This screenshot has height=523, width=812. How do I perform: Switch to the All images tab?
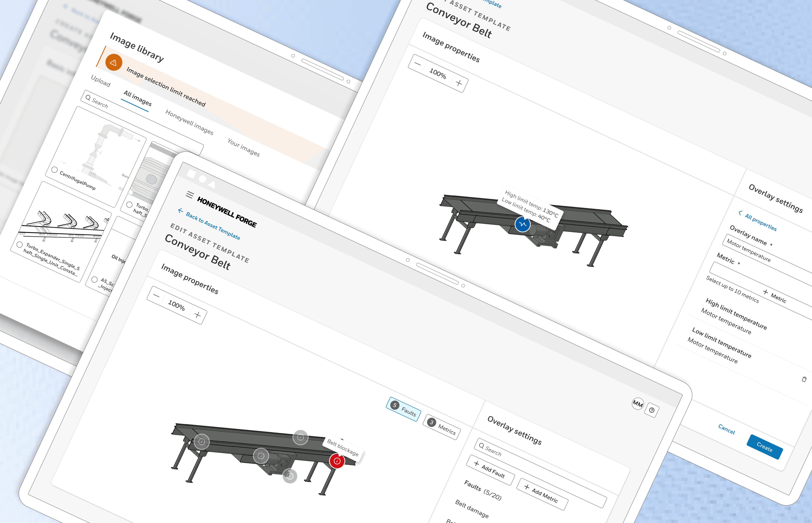137,98
